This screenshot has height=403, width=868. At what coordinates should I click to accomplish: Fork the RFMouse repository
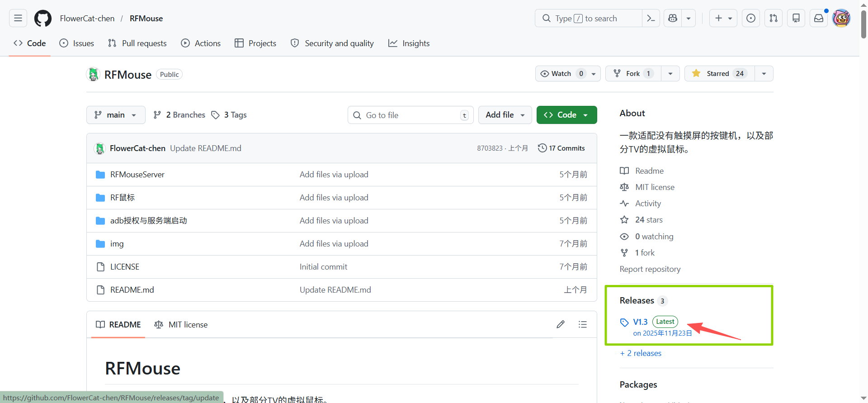[x=633, y=74]
